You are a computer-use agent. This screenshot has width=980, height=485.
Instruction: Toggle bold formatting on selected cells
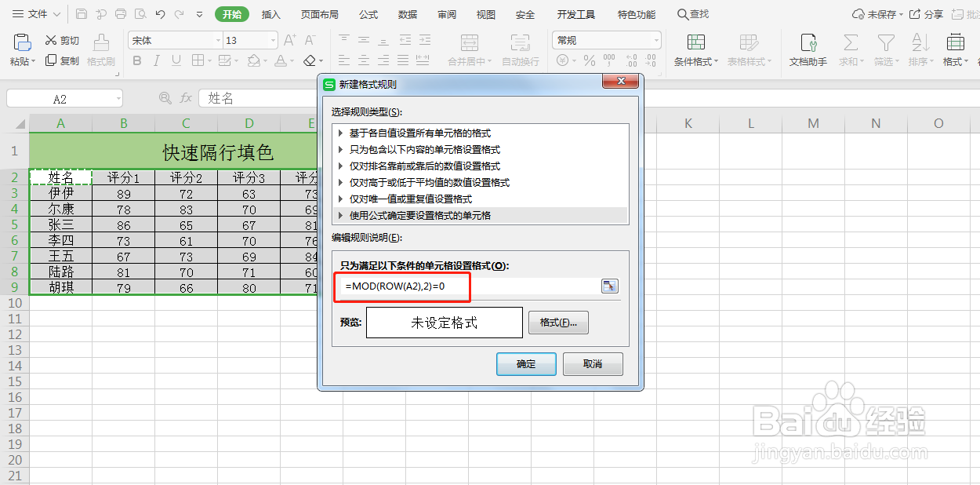point(137,60)
